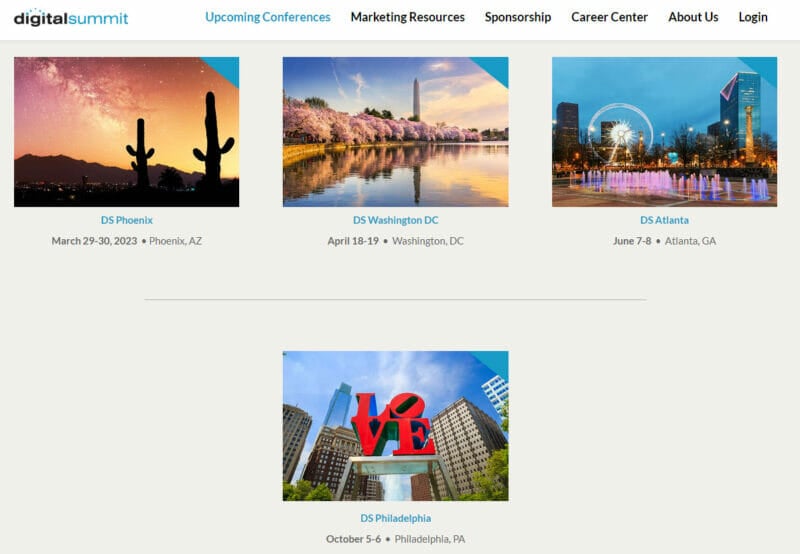Click the 'April 18-19' date text

click(353, 241)
